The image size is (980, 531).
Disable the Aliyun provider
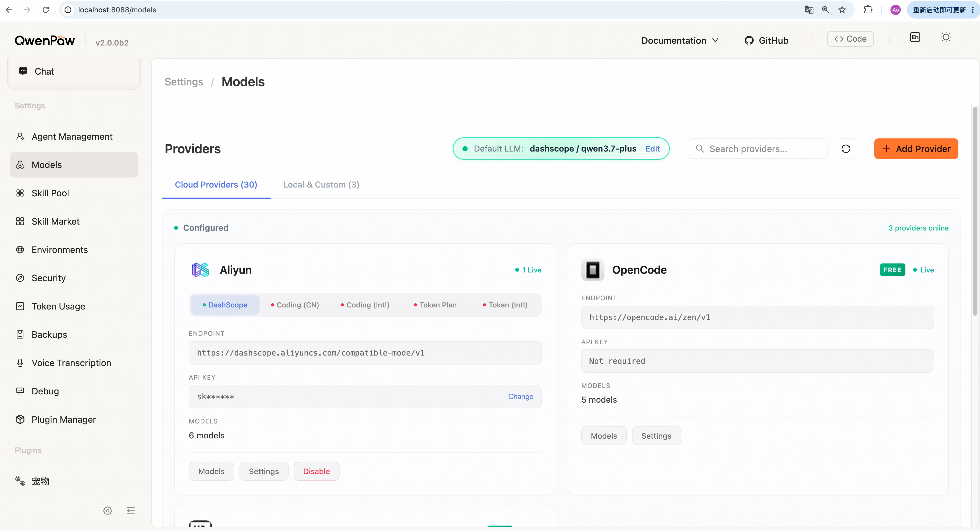(x=316, y=471)
